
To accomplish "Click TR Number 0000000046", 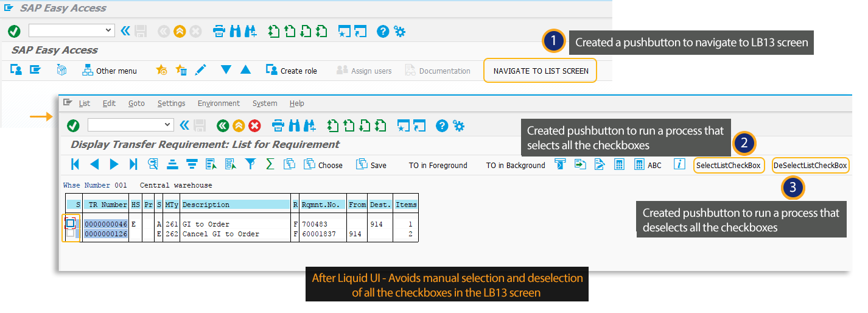I will coord(106,224).
